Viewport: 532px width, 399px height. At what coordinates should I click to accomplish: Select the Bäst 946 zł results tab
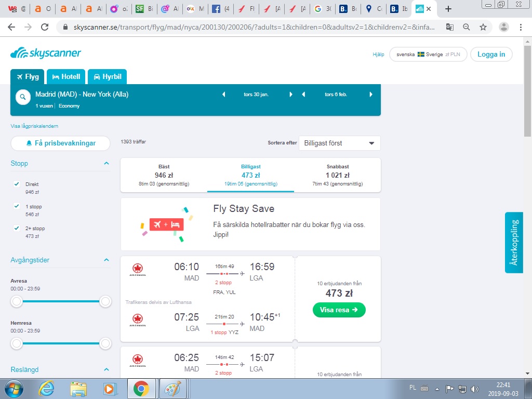pyautogui.click(x=164, y=175)
